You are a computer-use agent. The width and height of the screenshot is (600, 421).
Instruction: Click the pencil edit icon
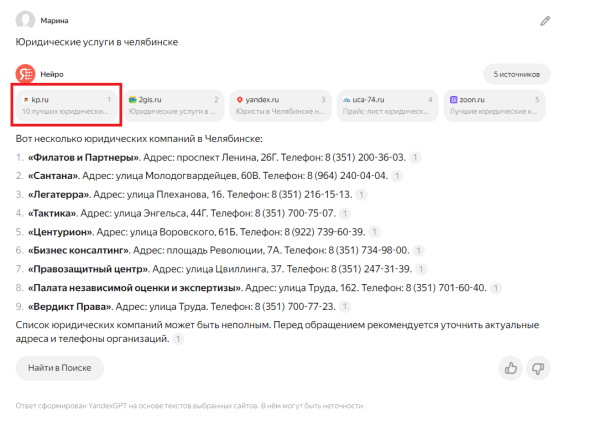545,20
